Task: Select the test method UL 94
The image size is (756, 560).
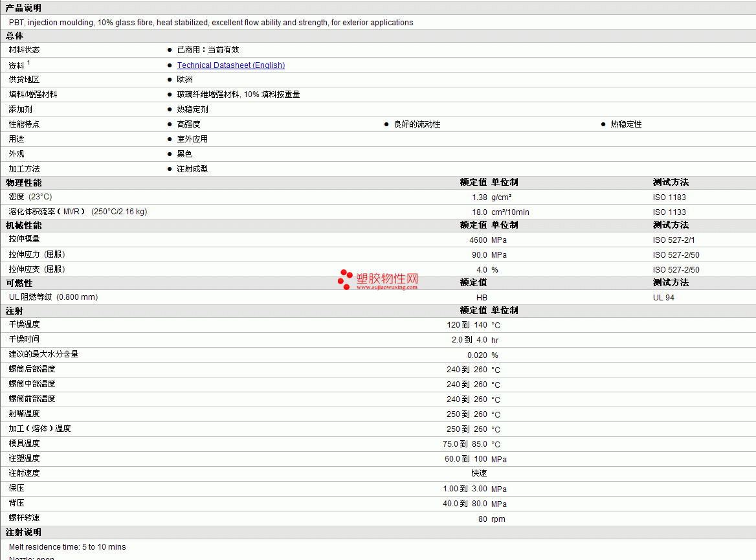Action: (x=663, y=298)
